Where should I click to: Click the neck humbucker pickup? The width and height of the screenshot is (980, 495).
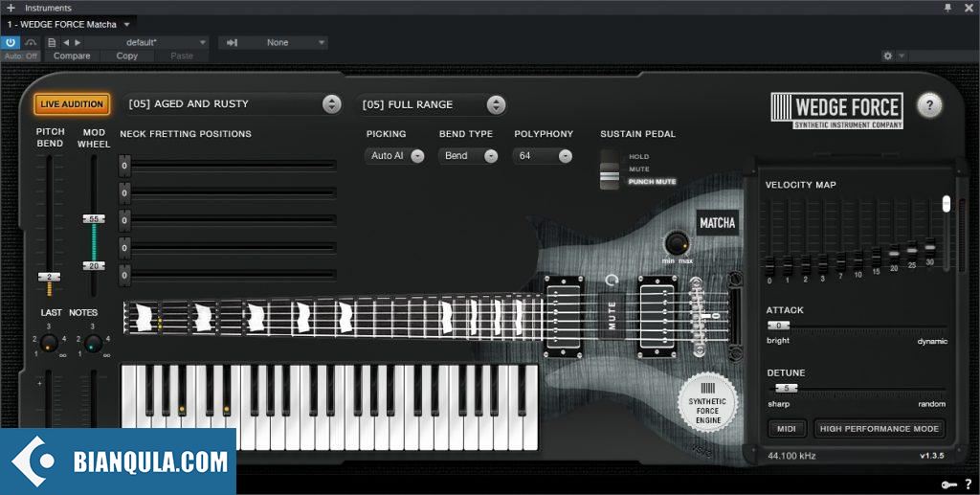(564, 316)
